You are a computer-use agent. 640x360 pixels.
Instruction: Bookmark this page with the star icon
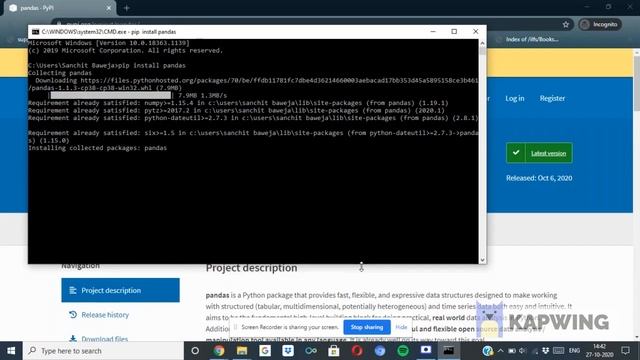[x=566, y=24]
